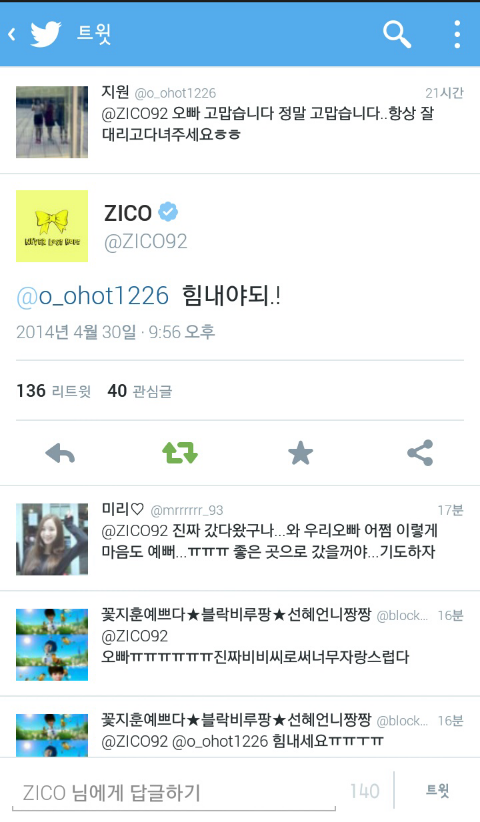Focus the 'ZICO 님에게 답글하기' reply field
480x822 pixels.
[x=173, y=792]
